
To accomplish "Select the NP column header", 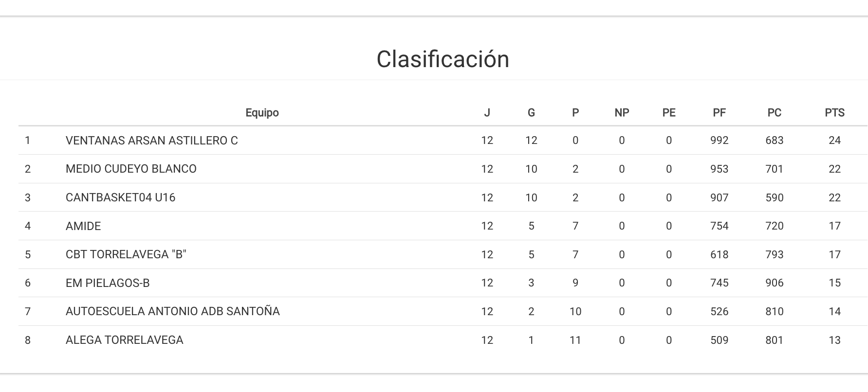I will (x=622, y=113).
